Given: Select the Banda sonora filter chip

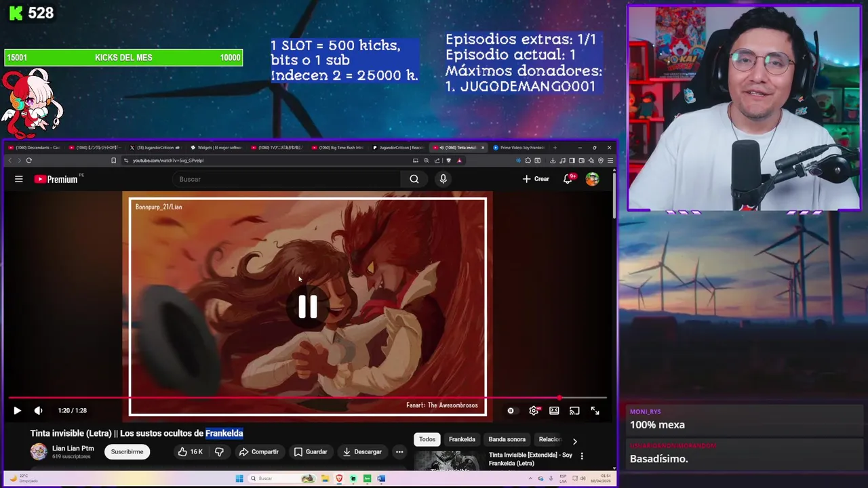Looking at the screenshot, I should click(507, 439).
